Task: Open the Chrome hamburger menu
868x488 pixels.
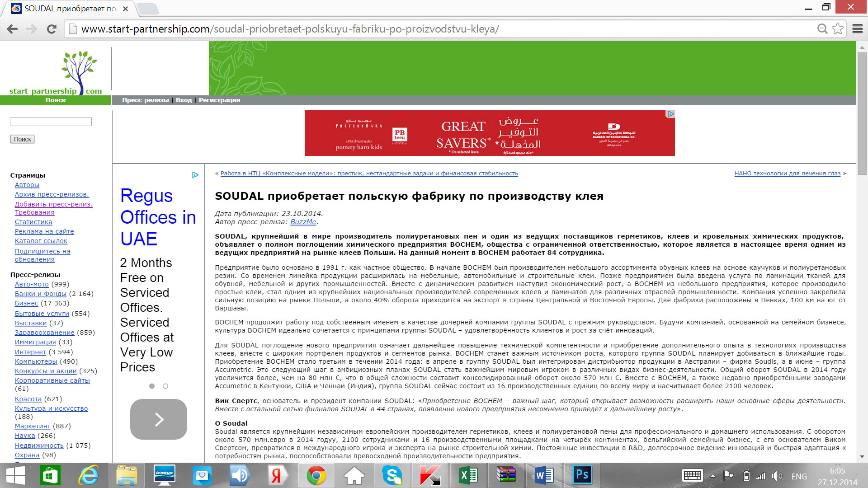Action: (858, 29)
